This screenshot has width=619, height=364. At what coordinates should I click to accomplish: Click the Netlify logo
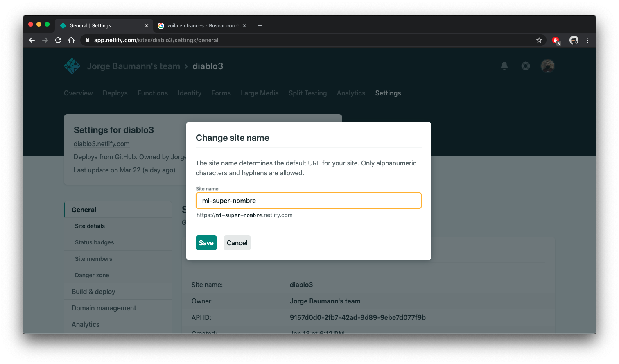[72, 66]
